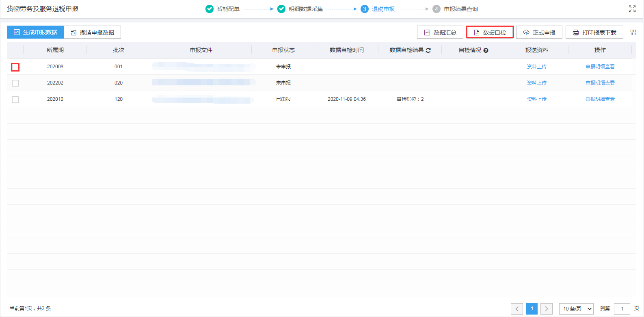
Task: Click 数据汇总 button
Action: point(440,32)
